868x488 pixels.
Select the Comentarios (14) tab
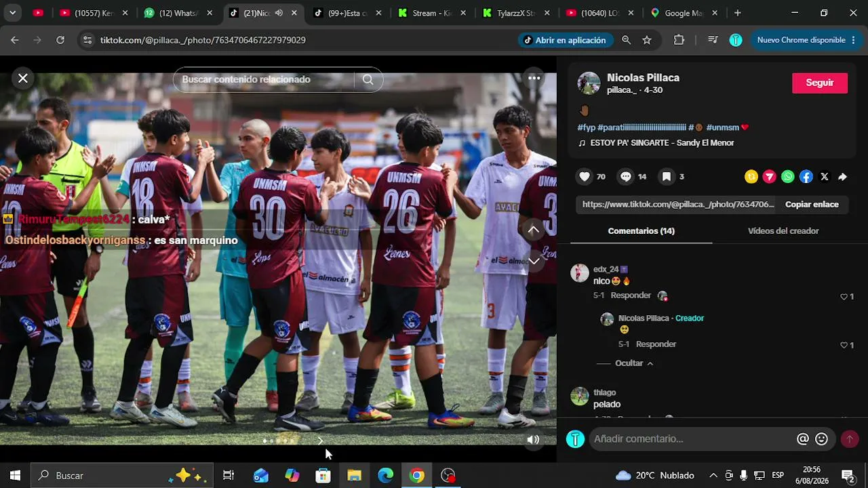pos(642,231)
